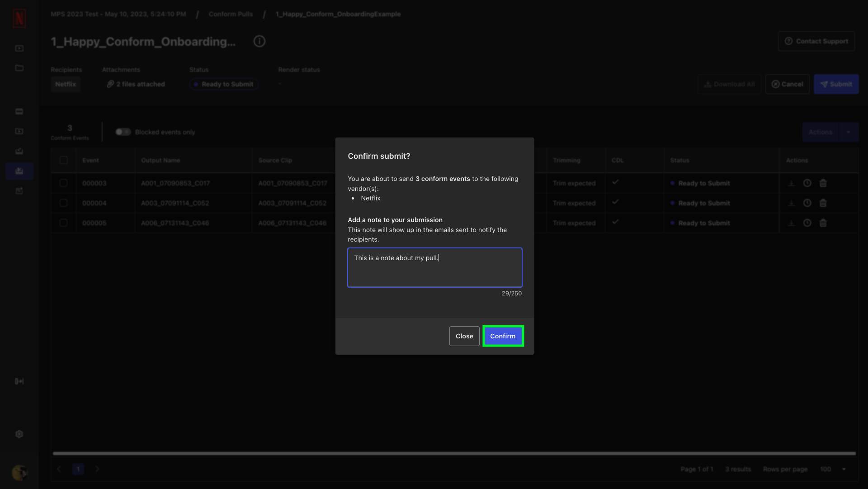
Task: Select output name A003_07091114_C052
Action: 175,203
